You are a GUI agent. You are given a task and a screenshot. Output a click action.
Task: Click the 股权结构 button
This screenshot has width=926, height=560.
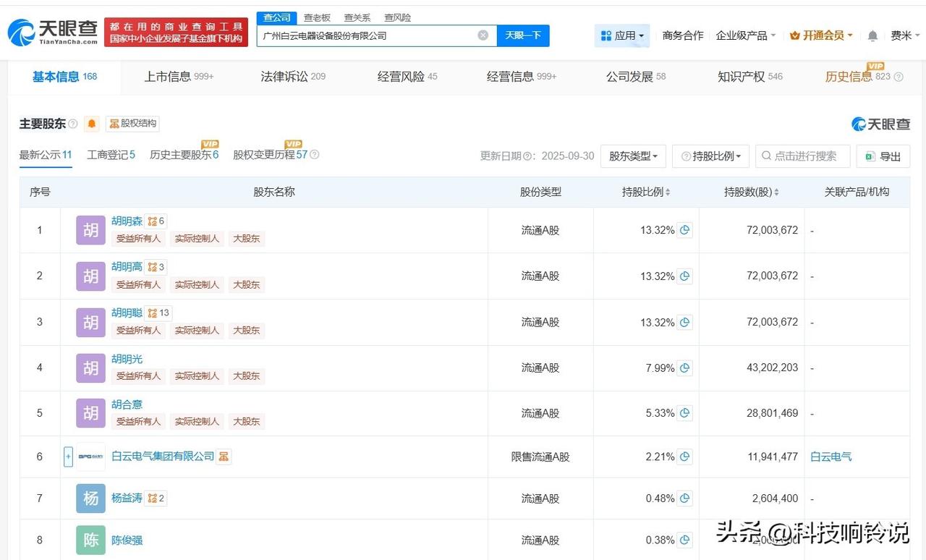(132, 124)
